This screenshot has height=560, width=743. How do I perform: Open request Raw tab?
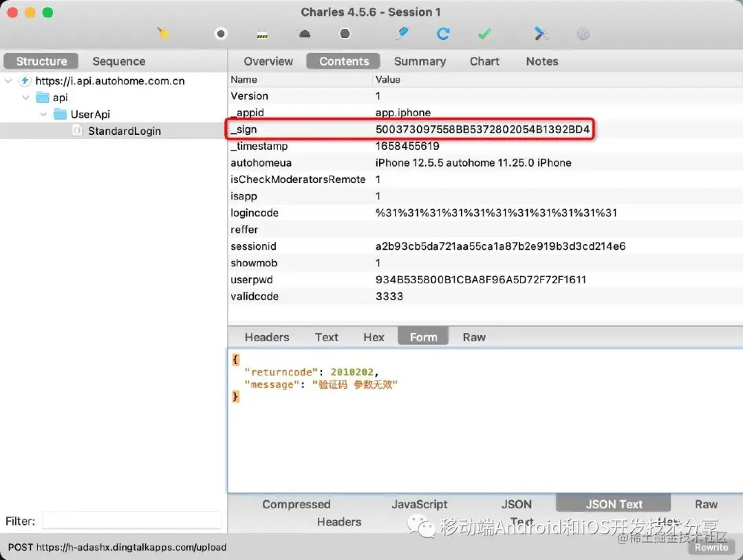coord(474,337)
